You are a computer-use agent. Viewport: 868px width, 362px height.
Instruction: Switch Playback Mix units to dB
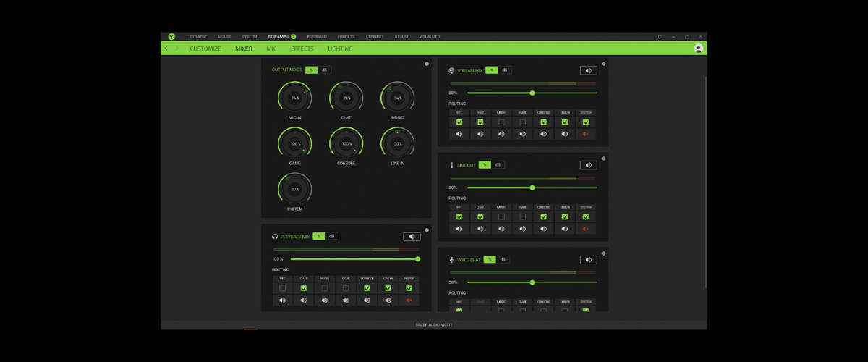tap(332, 236)
